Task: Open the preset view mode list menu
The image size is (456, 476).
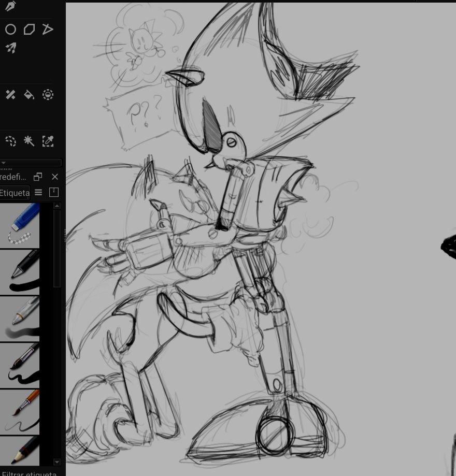Action: click(x=38, y=192)
